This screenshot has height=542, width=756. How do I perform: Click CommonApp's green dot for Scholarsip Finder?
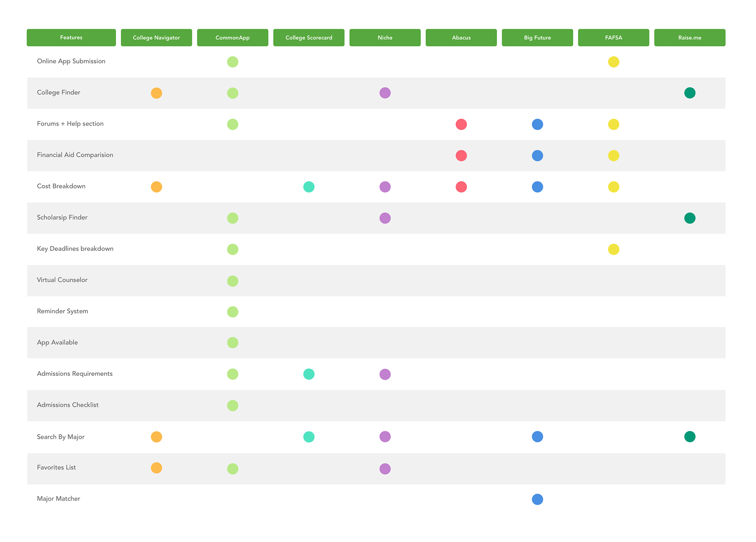click(233, 218)
